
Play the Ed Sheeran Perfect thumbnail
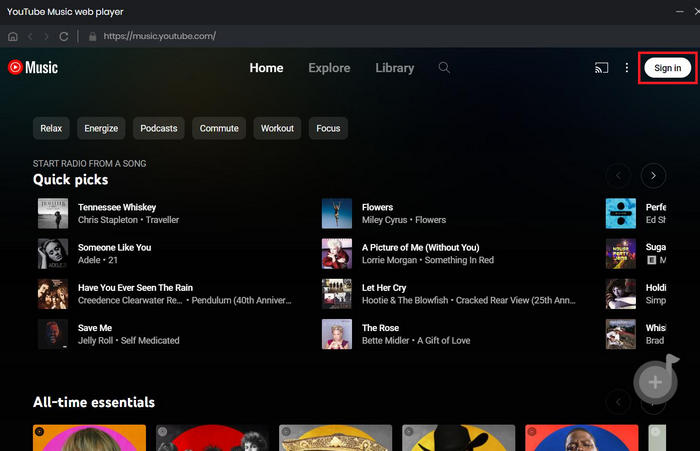click(x=621, y=213)
